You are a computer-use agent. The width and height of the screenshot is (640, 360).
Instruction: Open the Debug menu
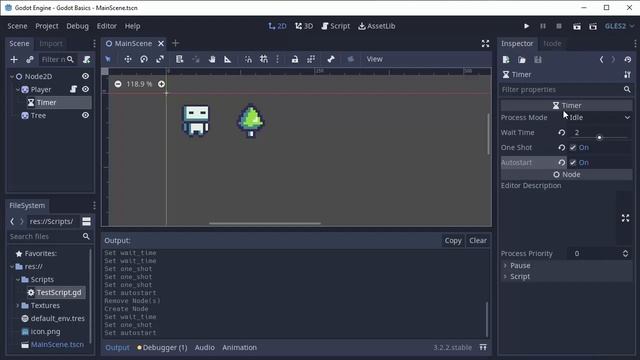tap(77, 26)
